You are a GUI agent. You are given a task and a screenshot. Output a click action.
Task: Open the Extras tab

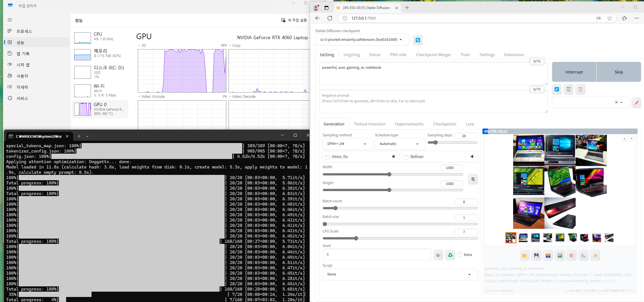tap(375, 55)
